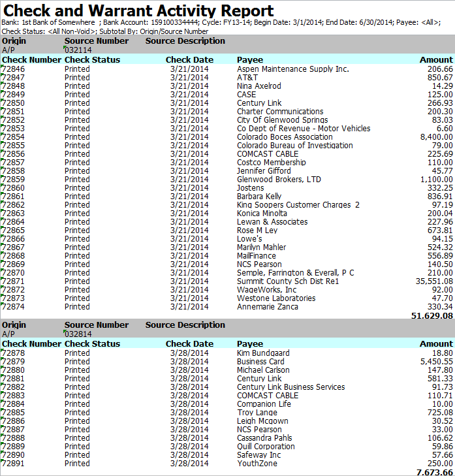The width and height of the screenshot is (455, 476).
Task: Click payee Troy Lange
Action: click(257, 413)
